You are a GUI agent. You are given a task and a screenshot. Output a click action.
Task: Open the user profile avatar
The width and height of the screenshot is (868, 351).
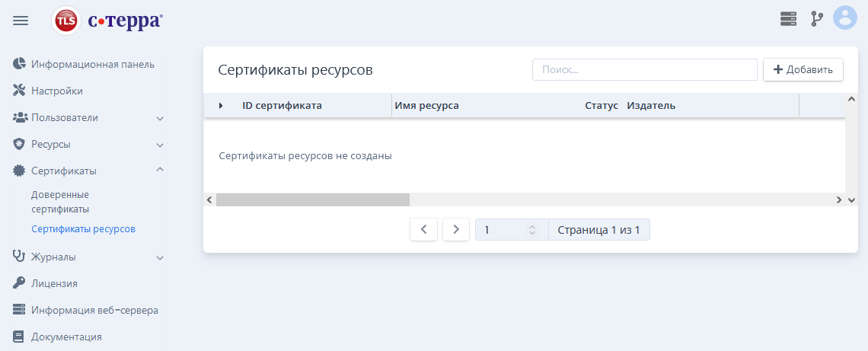844,18
